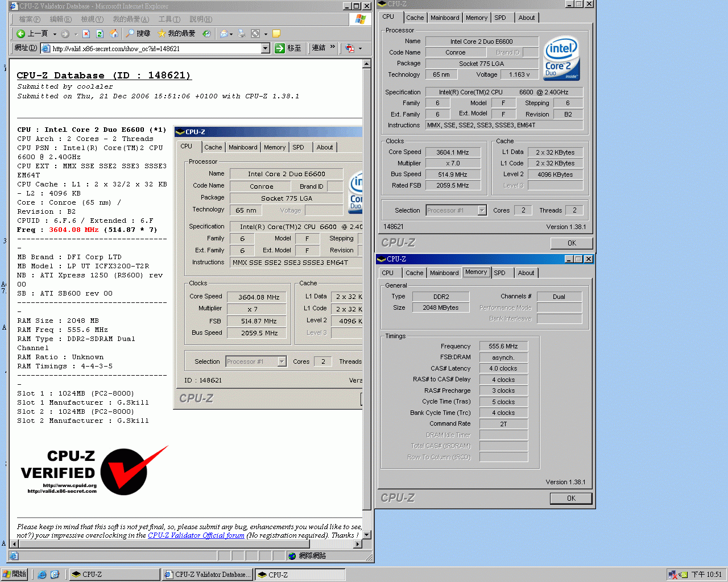Click OK in the lower CPU-Z Memory window
The width and height of the screenshot is (728, 582).
pos(571,498)
